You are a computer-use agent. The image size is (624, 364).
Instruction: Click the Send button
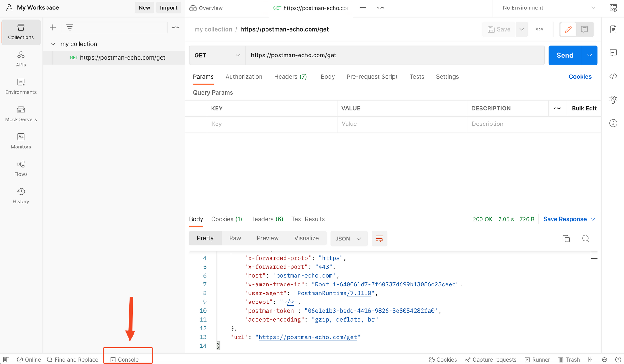[x=565, y=55]
